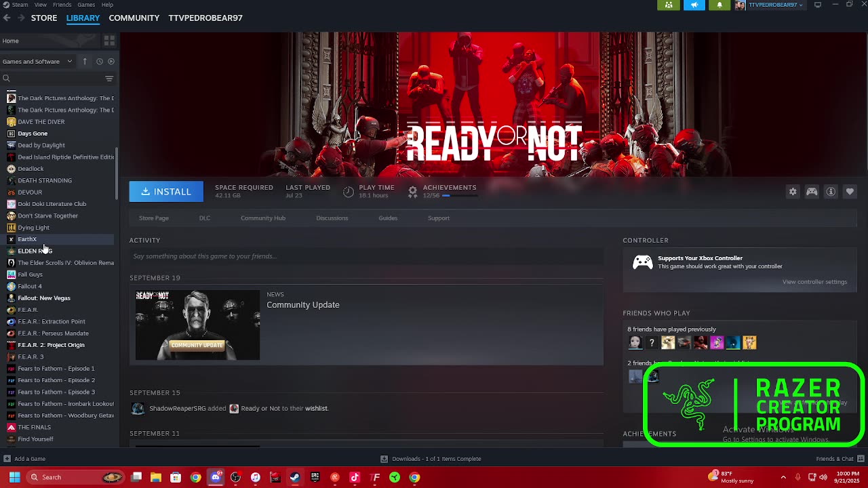Screen dimensions: 868x488
Task: Open the green friends activity icon
Action: click(669, 5)
